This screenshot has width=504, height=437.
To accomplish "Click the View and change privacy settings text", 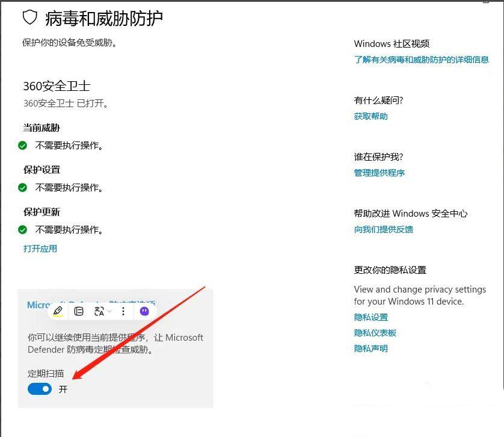I will (420, 296).
